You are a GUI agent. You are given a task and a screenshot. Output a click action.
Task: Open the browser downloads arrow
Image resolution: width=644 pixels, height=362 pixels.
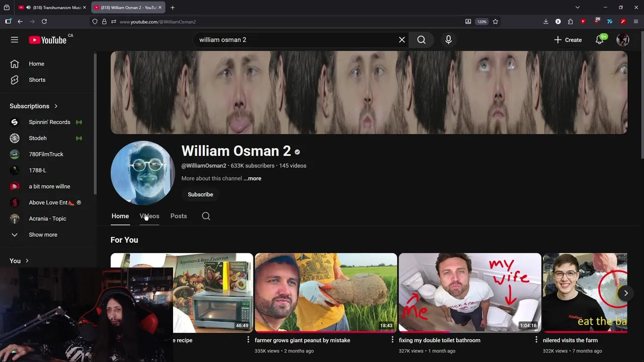pyautogui.click(x=546, y=22)
